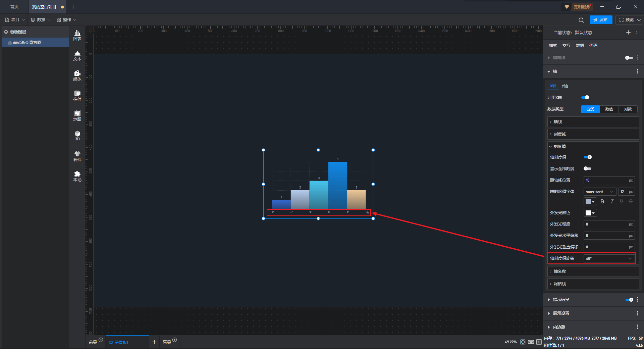Viewport: 644px width, 349px height.
Task: Open the preview options dropdown arrow
Action: 639,20
